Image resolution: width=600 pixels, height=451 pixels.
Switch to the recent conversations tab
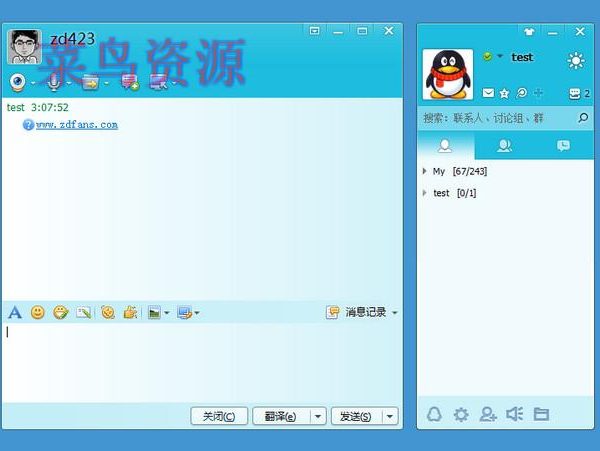coord(563,146)
